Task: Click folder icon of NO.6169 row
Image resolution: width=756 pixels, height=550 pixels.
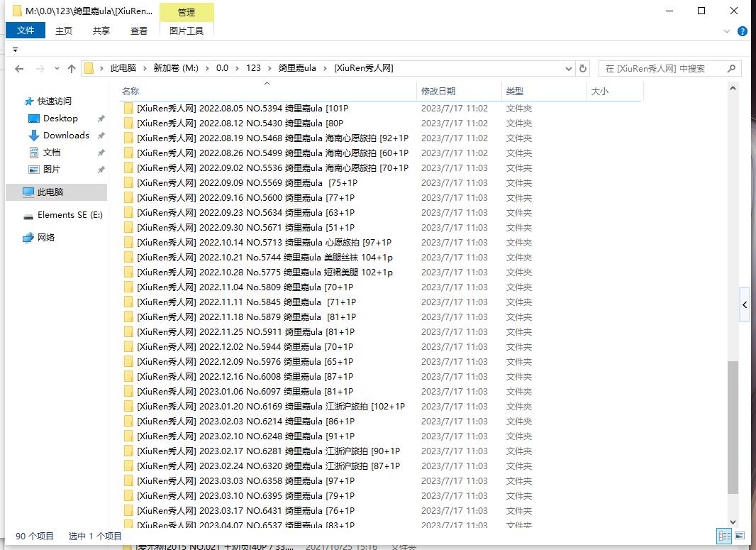Action: coord(128,406)
